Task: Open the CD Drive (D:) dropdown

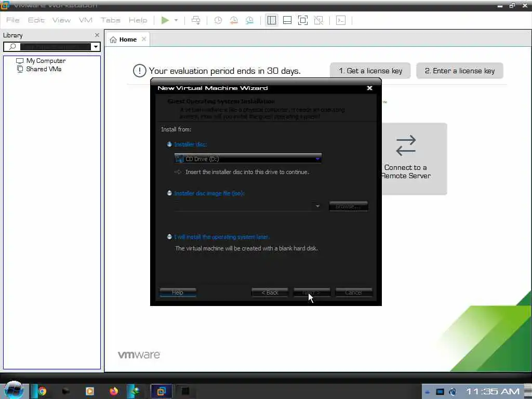Action: [x=248, y=158]
